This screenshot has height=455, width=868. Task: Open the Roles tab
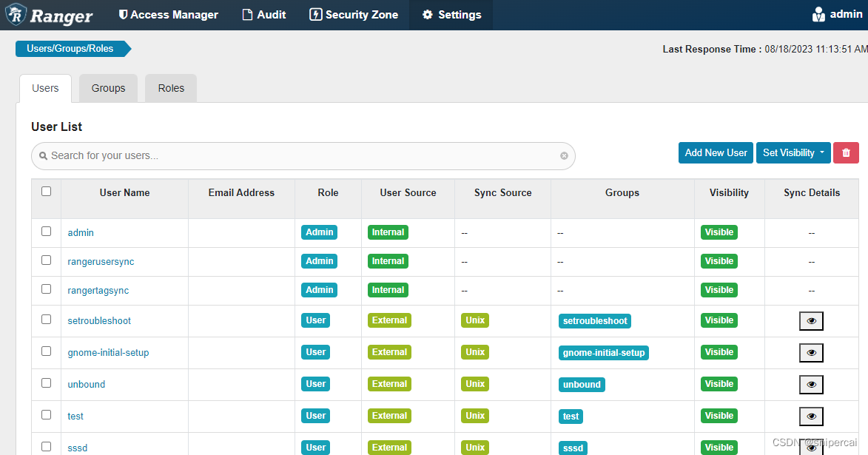[x=170, y=87]
